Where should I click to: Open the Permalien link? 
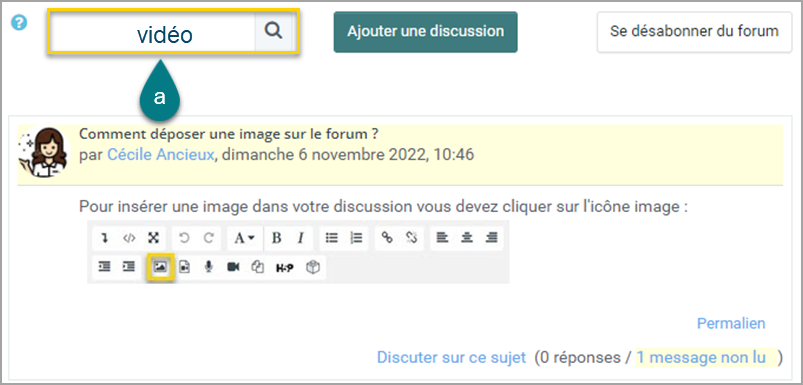(731, 324)
